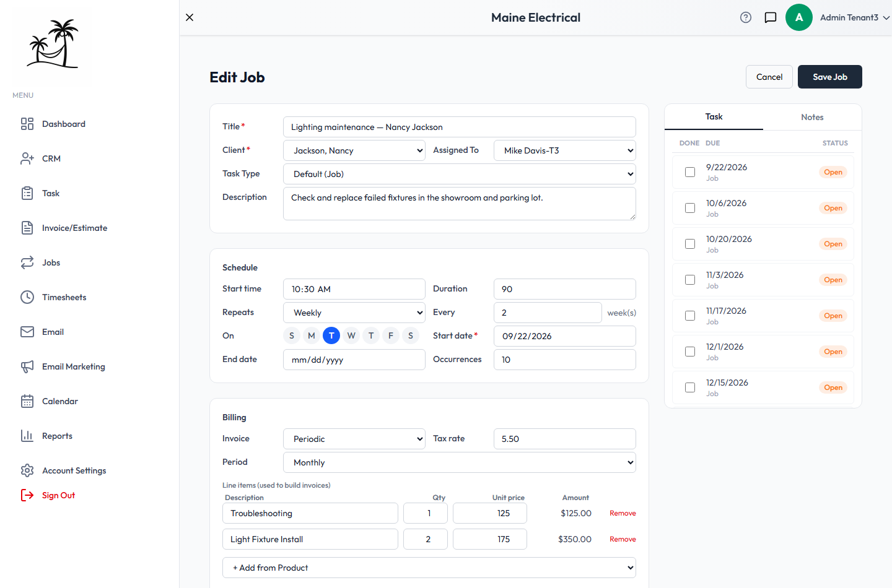
Task: Toggle the Friday day button
Action: coord(391,335)
